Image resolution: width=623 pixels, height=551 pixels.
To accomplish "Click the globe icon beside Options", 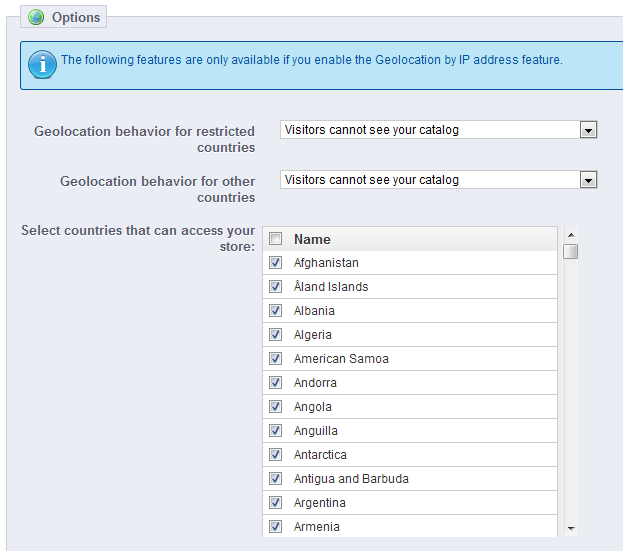I will coord(36,17).
